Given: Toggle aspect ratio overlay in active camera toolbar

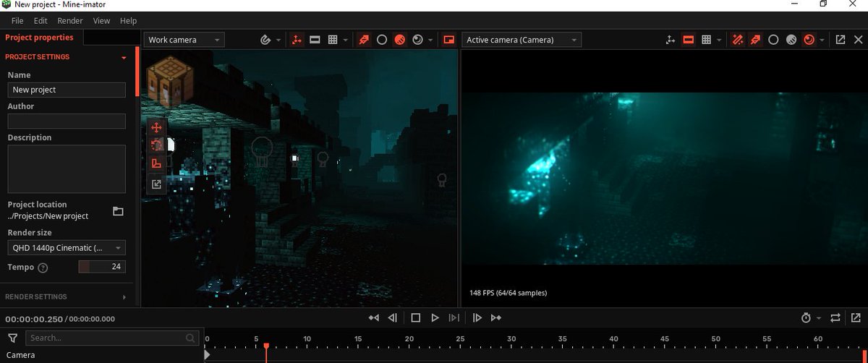Looking at the screenshot, I should pyautogui.click(x=689, y=40).
